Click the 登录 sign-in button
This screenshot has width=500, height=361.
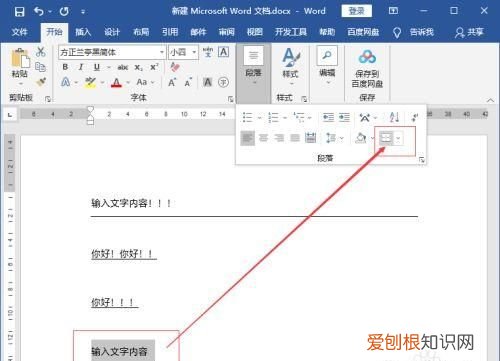coord(356,11)
